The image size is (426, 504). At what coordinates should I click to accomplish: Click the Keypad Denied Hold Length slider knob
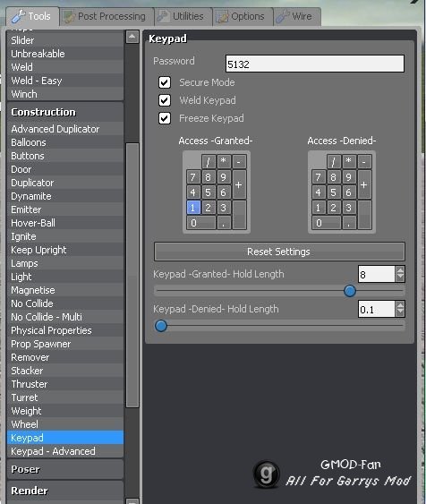click(x=161, y=326)
